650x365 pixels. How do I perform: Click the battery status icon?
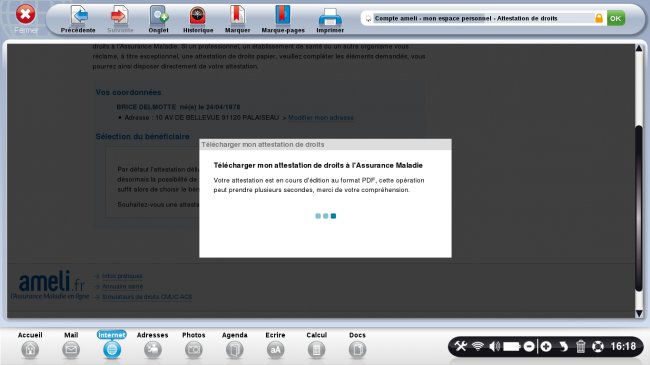512,346
